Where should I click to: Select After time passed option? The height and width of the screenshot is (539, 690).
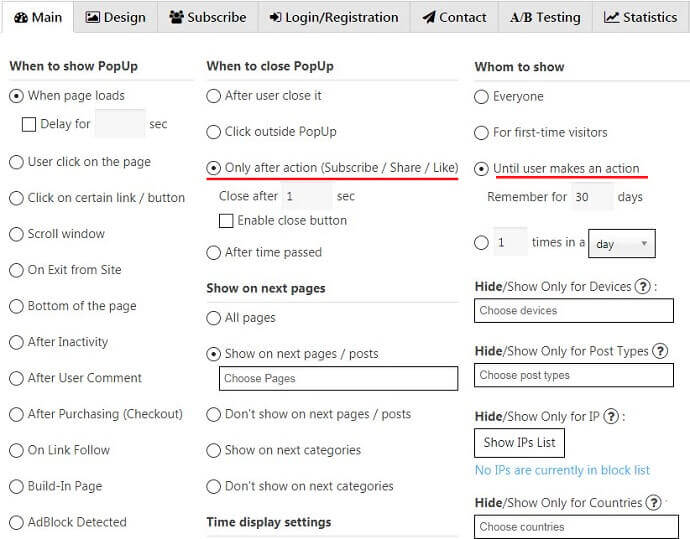[x=213, y=253]
